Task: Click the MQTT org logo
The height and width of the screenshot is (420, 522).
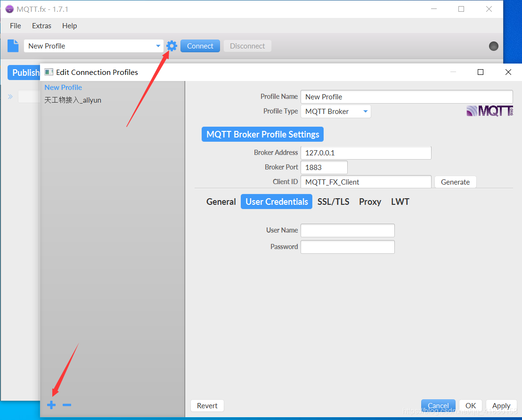Action: click(489, 111)
